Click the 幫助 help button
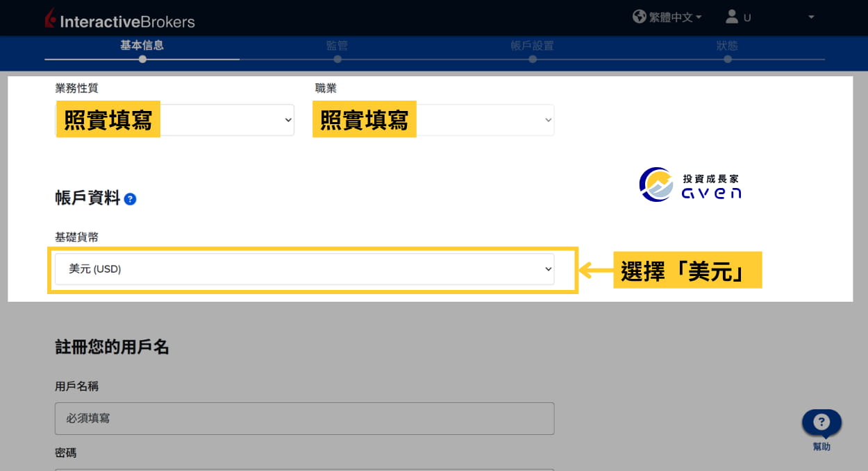The width and height of the screenshot is (868, 471). [821, 430]
